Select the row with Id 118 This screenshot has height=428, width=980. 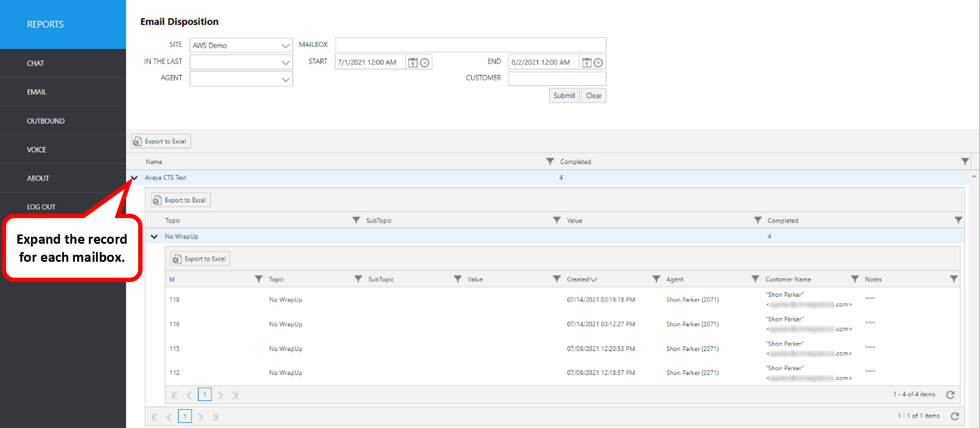click(563, 300)
